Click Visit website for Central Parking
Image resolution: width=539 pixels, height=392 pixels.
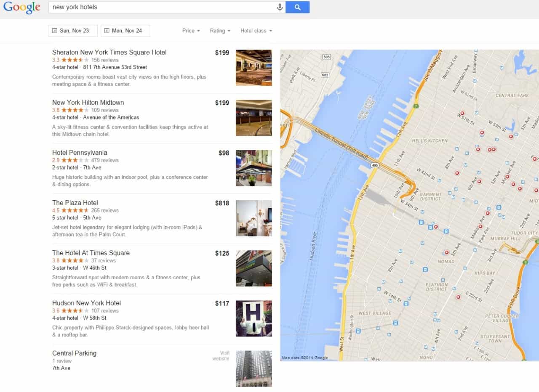coord(221,356)
